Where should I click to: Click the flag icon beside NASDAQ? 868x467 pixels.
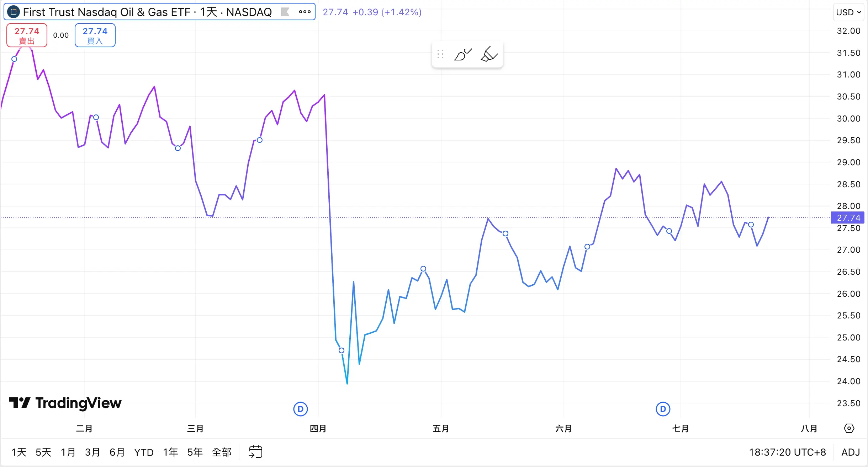[285, 12]
